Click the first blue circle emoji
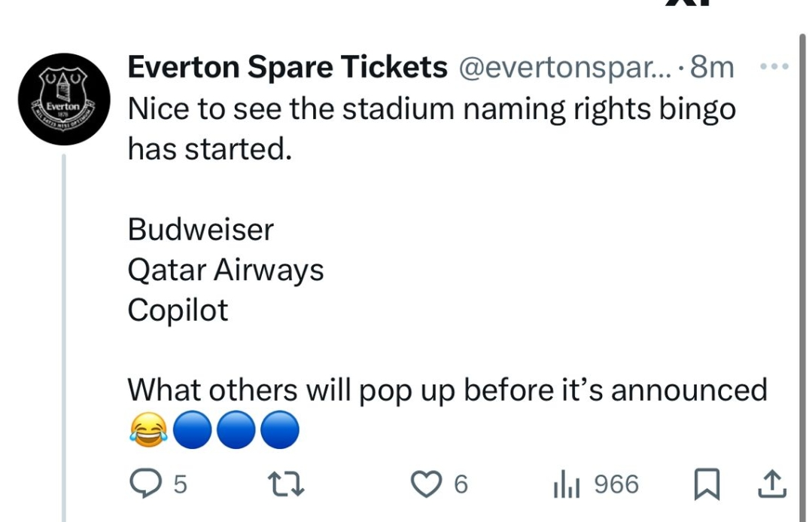Screen dimensions: 812x522 (x=193, y=432)
